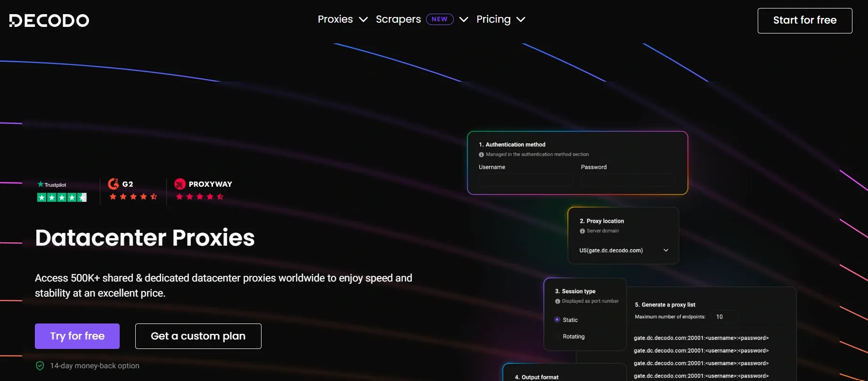Click the Datacenter Proxies heading
Viewport: 868px width, 381px height.
click(145, 238)
